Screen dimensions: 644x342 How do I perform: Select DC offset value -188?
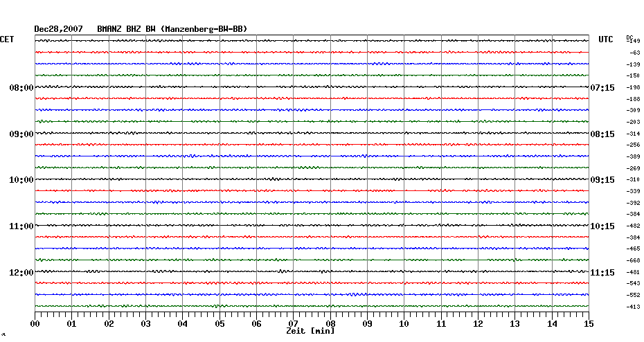633,99
